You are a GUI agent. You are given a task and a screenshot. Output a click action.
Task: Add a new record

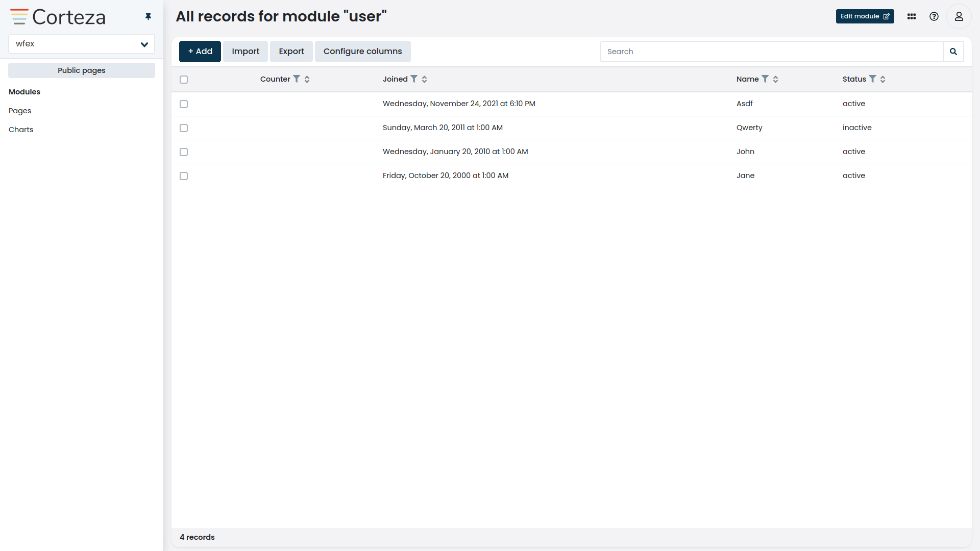pyautogui.click(x=200, y=52)
